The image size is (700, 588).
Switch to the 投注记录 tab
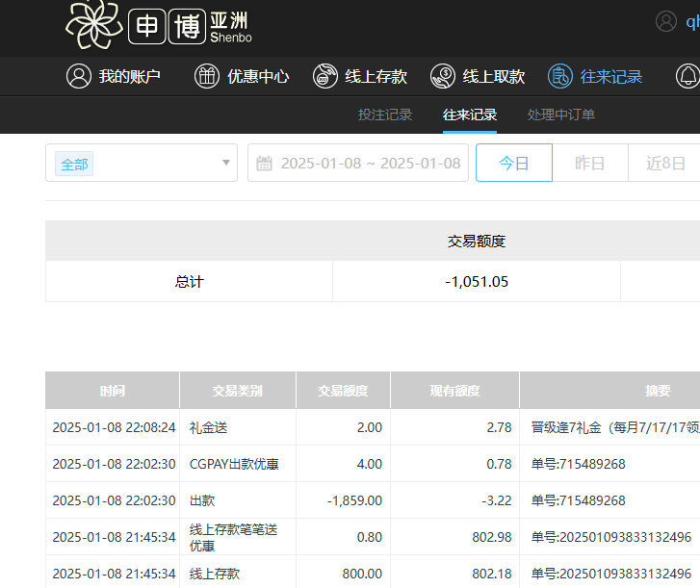(385, 115)
